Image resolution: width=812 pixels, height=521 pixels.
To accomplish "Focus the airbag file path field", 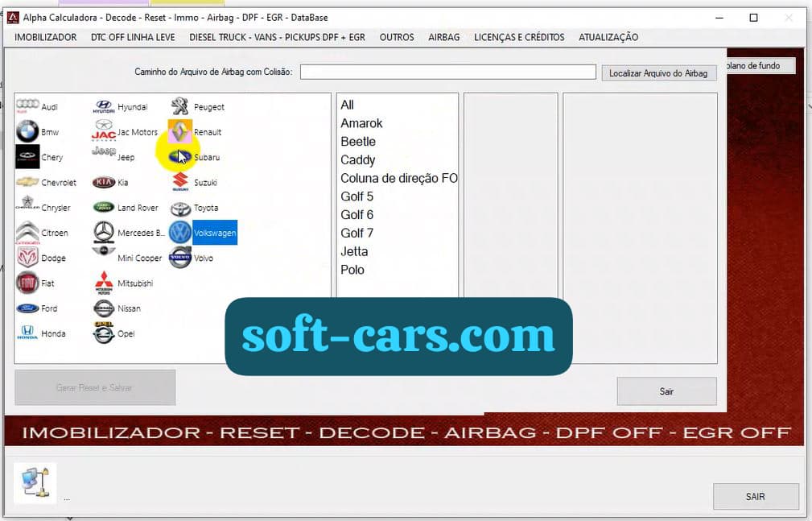I will click(448, 72).
